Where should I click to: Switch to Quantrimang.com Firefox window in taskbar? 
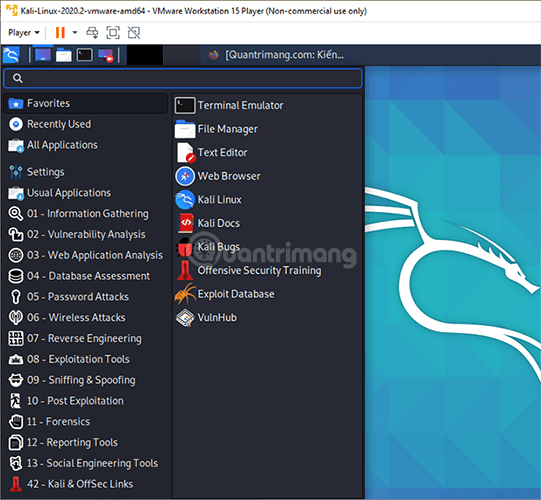(x=276, y=55)
